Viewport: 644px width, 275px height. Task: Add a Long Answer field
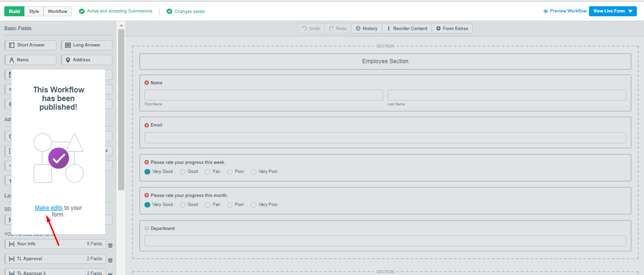click(x=87, y=45)
